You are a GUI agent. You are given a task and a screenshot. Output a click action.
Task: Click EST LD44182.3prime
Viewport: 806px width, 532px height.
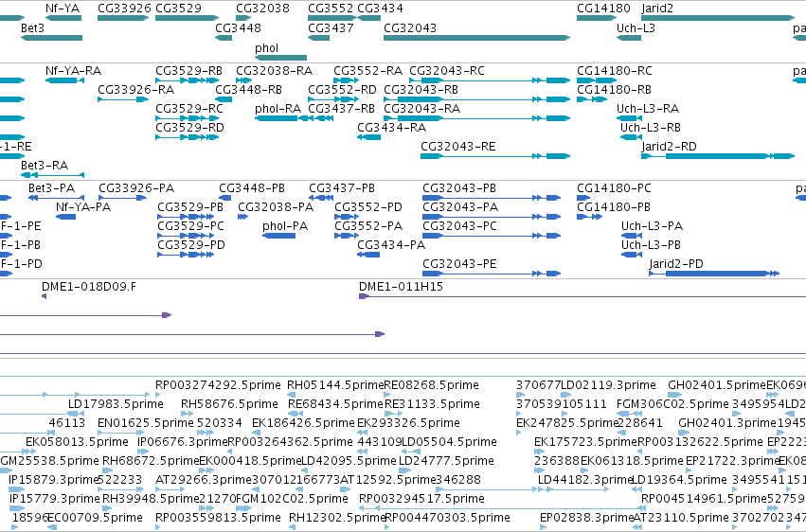(x=585, y=480)
